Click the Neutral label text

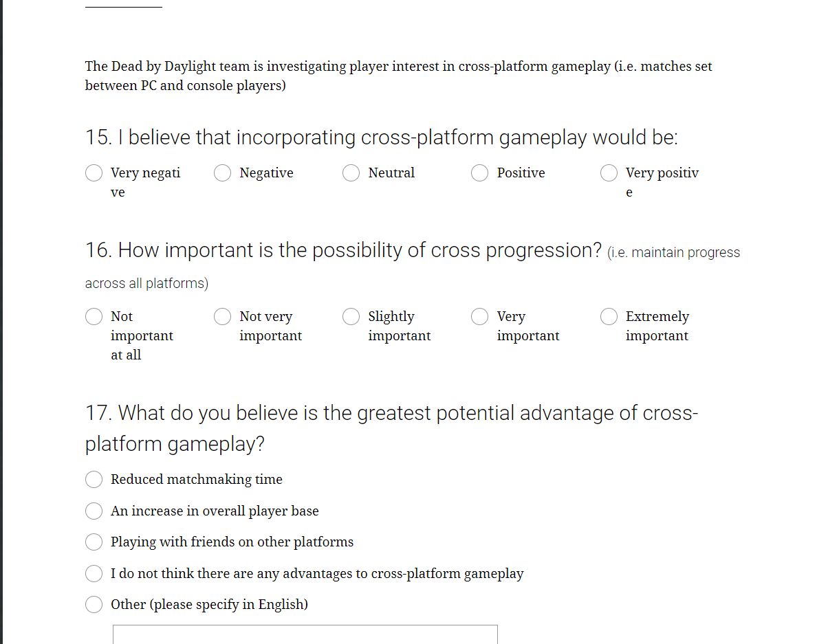click(x=391, y=173)
